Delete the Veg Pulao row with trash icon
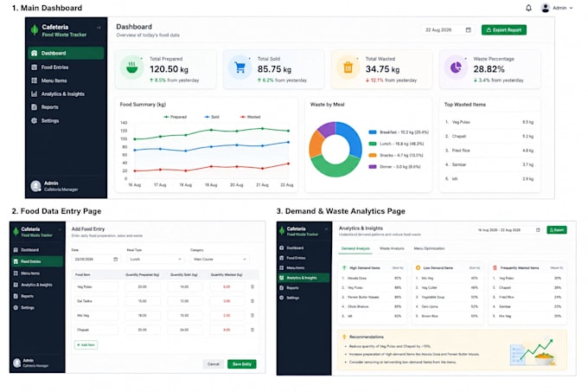Screen dimensions: 588x392 pyautogui.click(x=252, y=286)
